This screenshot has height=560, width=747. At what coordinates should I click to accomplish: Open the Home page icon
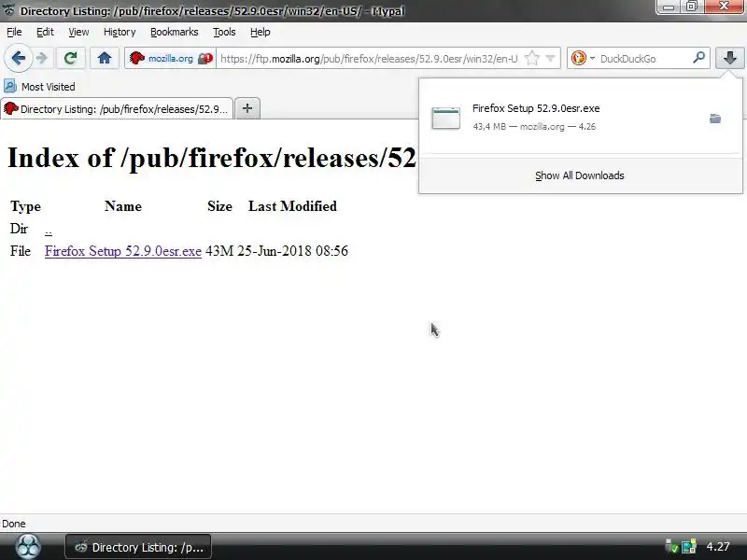point(105,58)
